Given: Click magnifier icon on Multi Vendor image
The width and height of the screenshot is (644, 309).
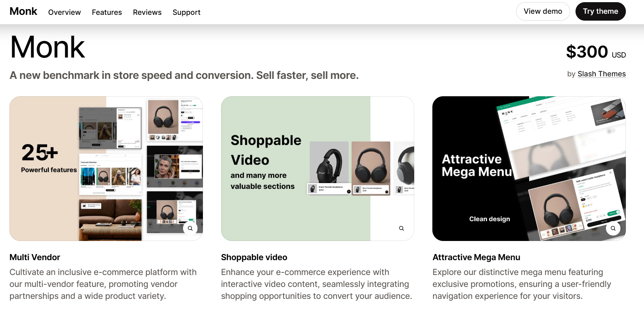Looking at the screenshot, I should click(190, 228).
